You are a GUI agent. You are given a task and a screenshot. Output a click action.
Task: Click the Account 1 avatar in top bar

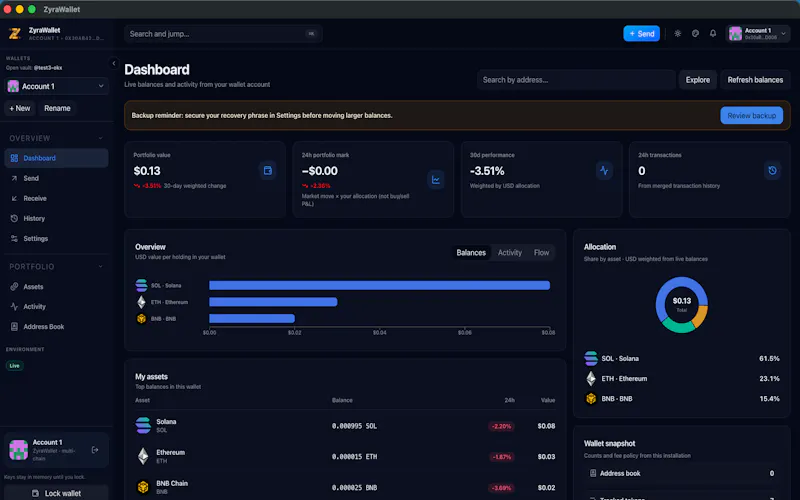coord(735,34)
